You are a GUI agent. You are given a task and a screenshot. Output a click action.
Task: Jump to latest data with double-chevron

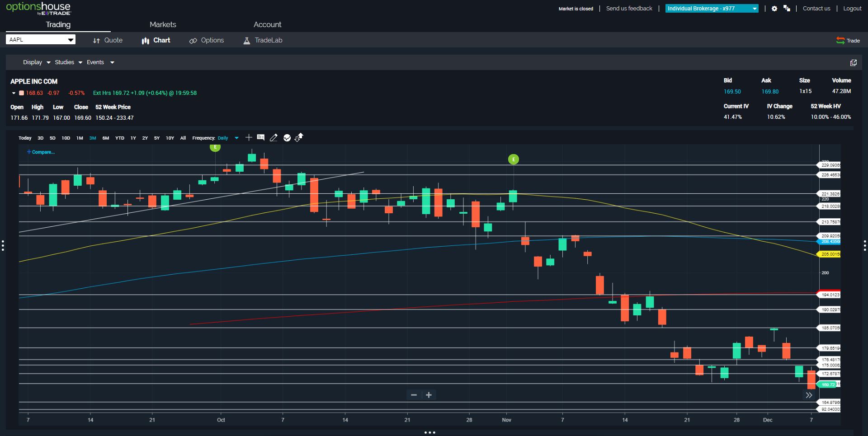coord(809,395)
